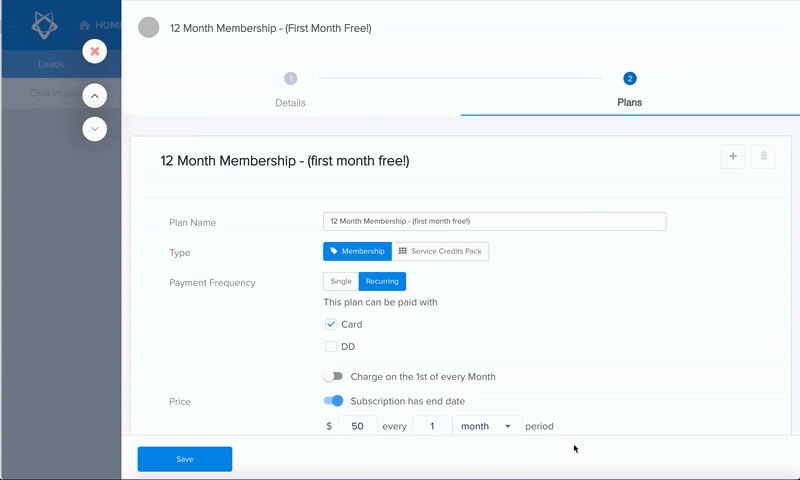
Task: Disable Subscription has end date switch
Action: click(x=333, y=401)
